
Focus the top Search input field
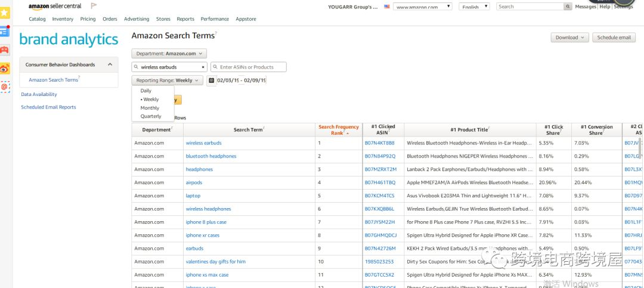tap(530, 7)
